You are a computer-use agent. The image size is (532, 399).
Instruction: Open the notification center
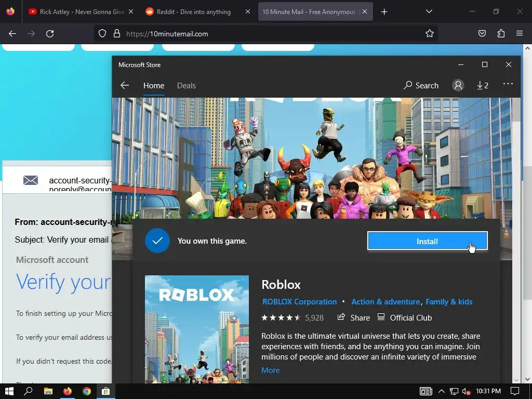click(515, 392)
